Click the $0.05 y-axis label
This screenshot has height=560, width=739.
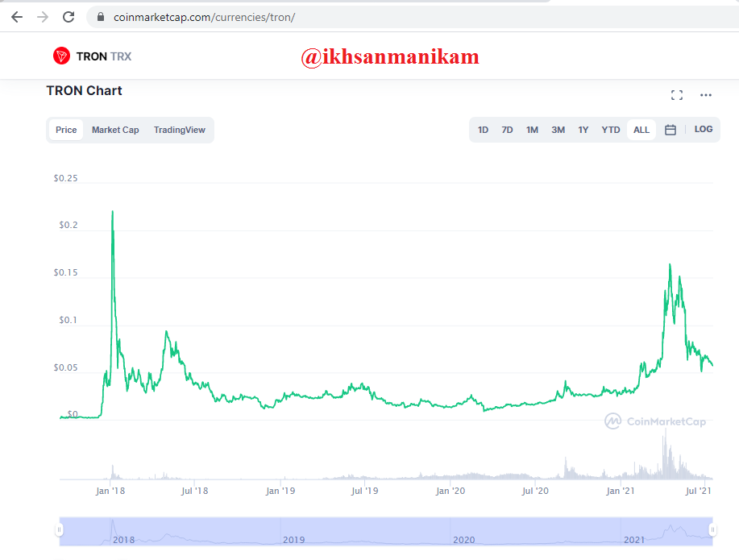coord(65,367)
